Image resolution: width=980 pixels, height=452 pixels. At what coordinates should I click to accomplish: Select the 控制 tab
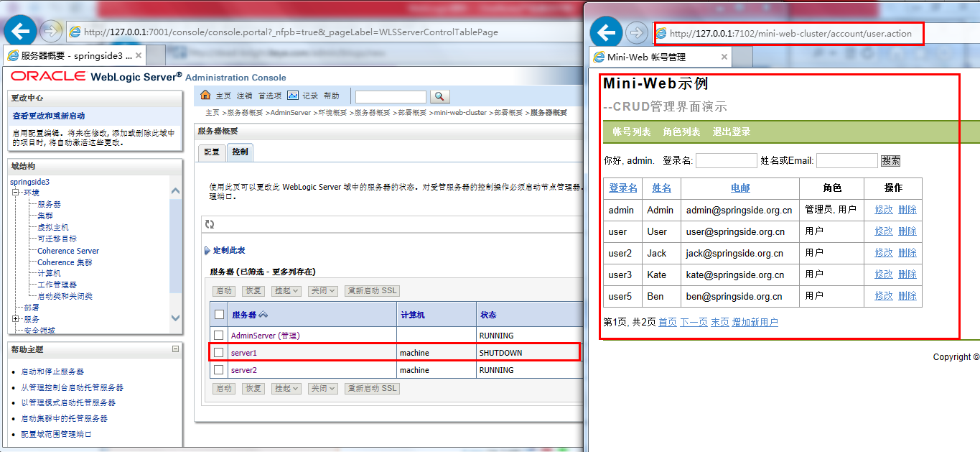click(240, 152)
